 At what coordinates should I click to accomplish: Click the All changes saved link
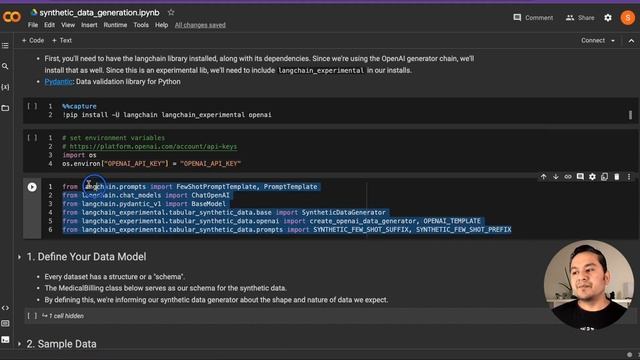200,25
